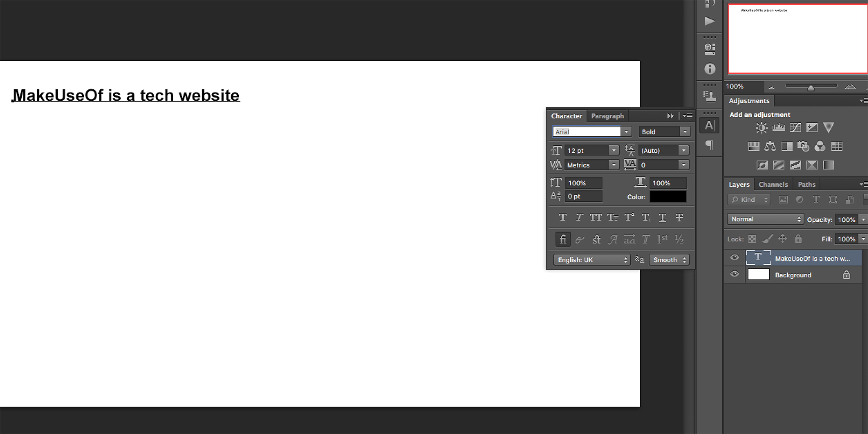Open the font family dropdown arrow
The height and width of the screenshot is (434, 868).
[626, 132]
